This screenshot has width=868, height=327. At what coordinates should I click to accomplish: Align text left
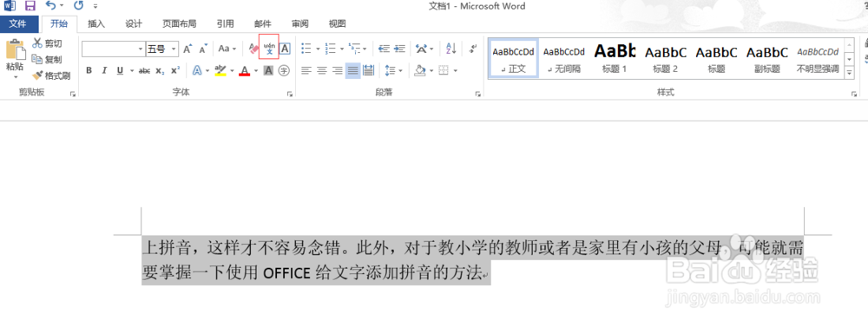pos(306,70)
